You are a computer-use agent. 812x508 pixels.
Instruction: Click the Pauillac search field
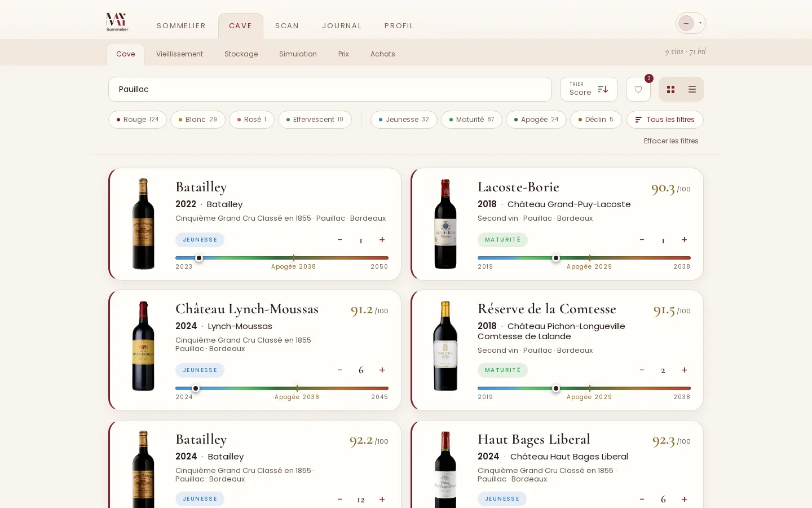[330, 89]
